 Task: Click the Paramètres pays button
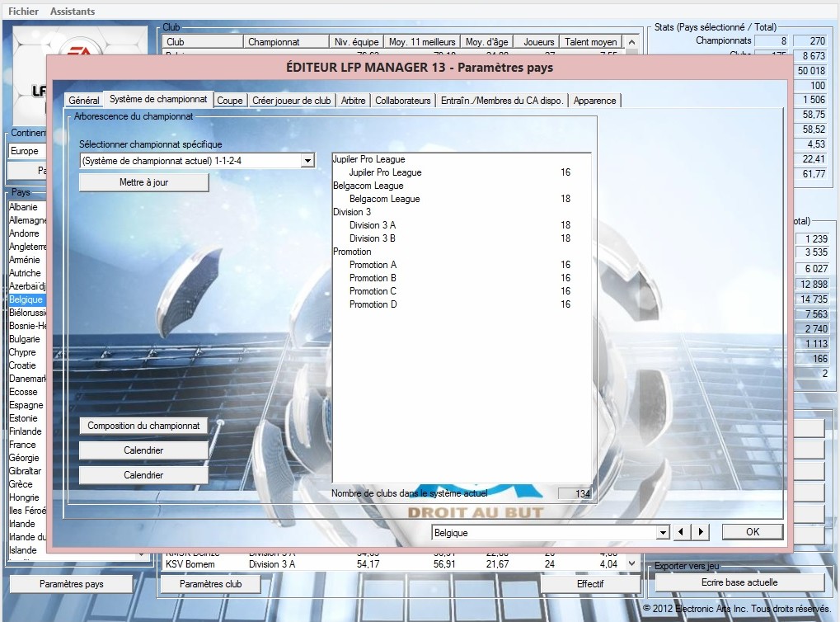(x=71, y=584)
